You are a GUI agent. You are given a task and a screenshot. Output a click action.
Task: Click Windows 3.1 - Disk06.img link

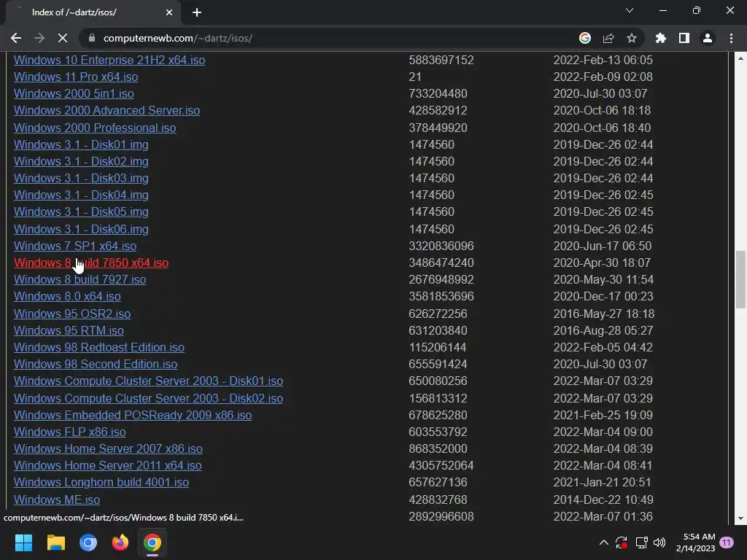pos(81,229)
